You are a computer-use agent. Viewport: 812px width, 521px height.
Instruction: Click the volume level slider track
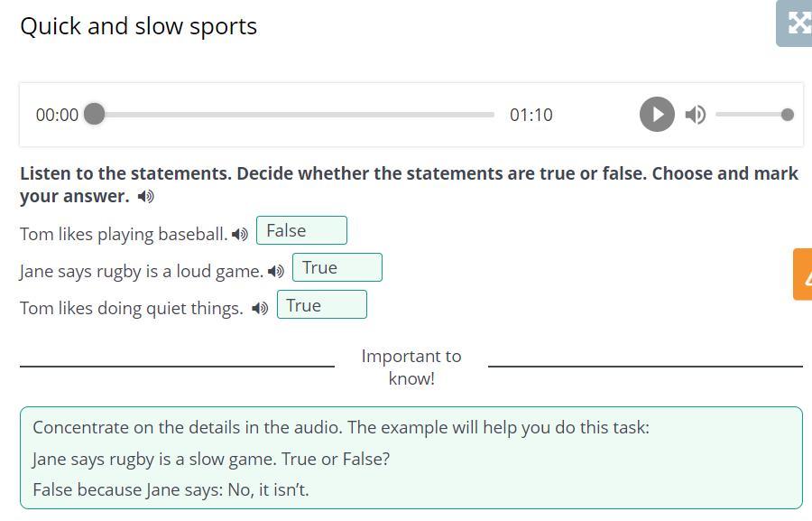click(x=749, y=115)
